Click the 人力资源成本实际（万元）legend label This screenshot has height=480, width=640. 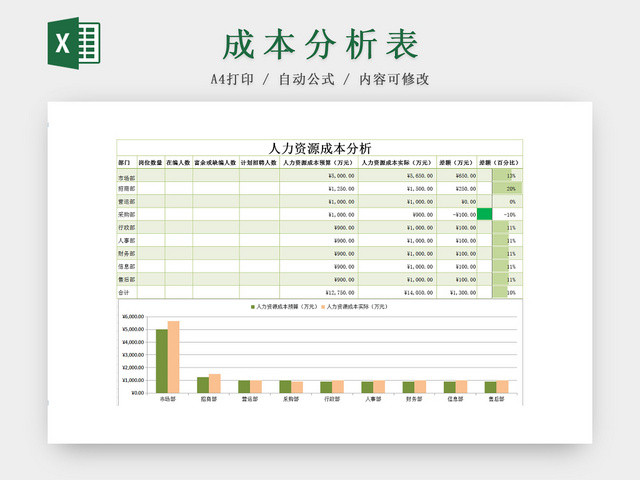(357, 307)
